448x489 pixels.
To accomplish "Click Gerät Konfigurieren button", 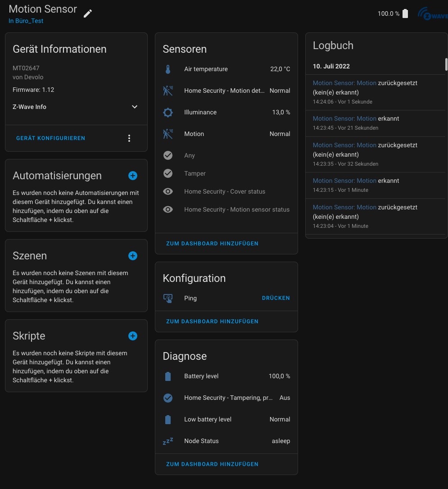I will 50,138.
